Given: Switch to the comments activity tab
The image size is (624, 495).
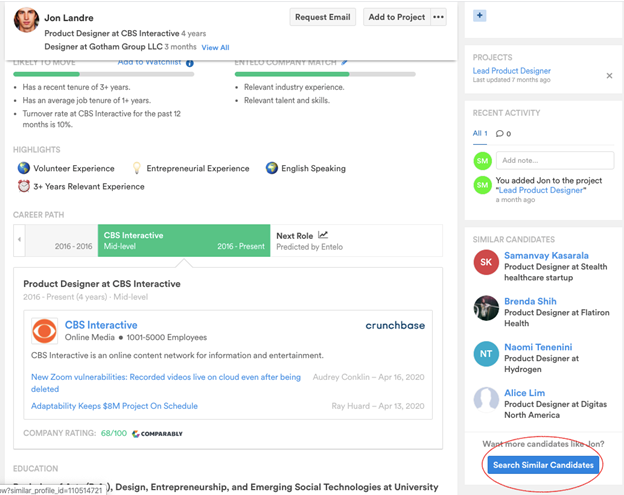Looking at the screenshot, I should pyautogui.click(x=503, y=134).
